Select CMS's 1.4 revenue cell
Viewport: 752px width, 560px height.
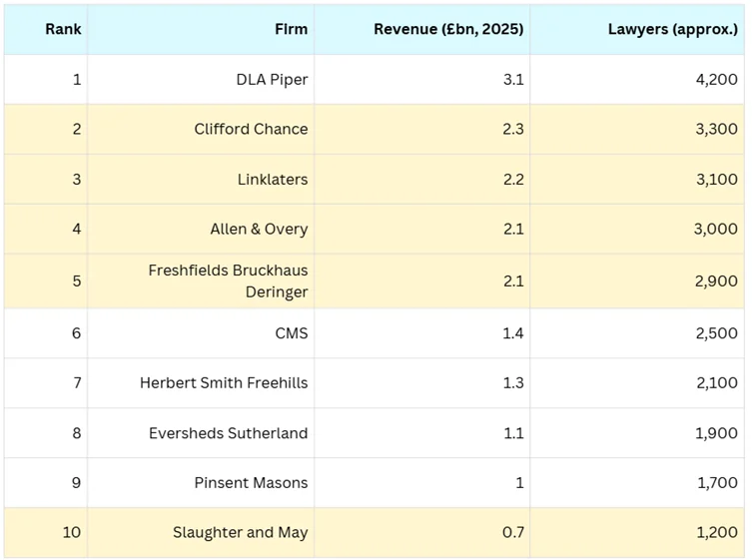pos(512,332)
